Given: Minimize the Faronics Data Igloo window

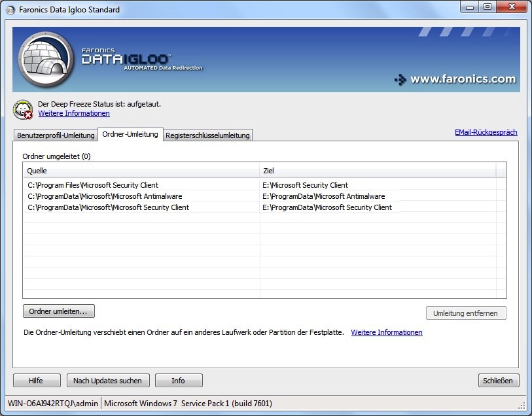Looking at the screenshot, I should pyautogui.click(x=470, y=7).
